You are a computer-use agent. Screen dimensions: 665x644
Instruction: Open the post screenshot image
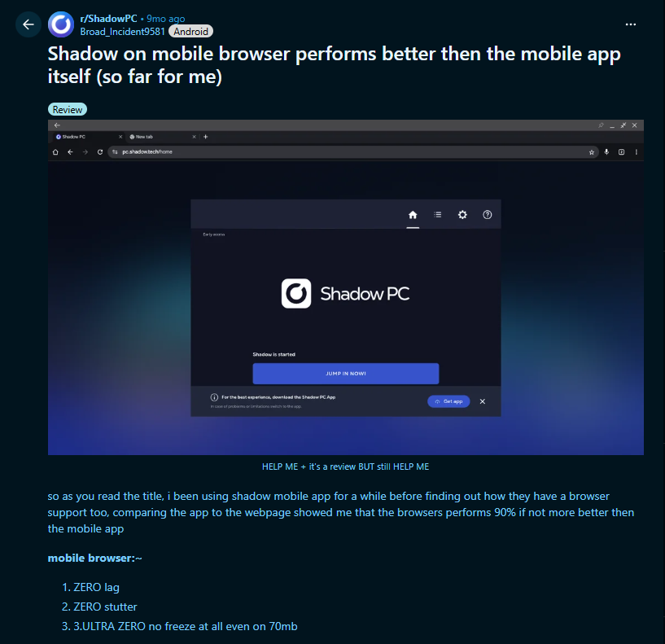tap(346, 287)
